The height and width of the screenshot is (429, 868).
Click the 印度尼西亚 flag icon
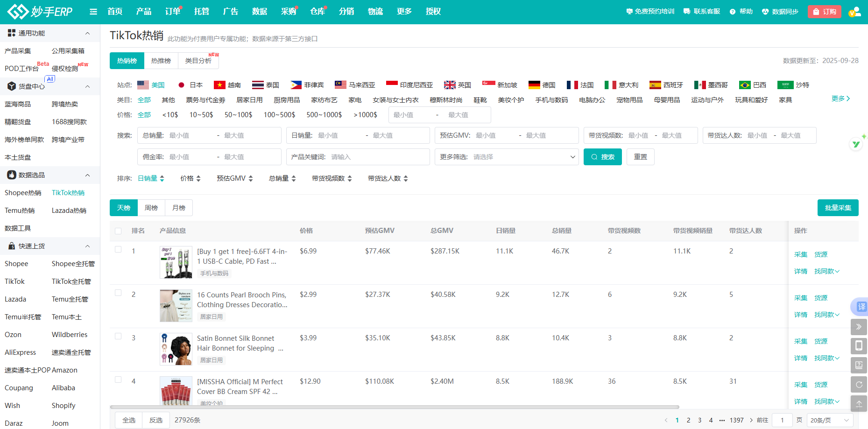tap(392, 84)
